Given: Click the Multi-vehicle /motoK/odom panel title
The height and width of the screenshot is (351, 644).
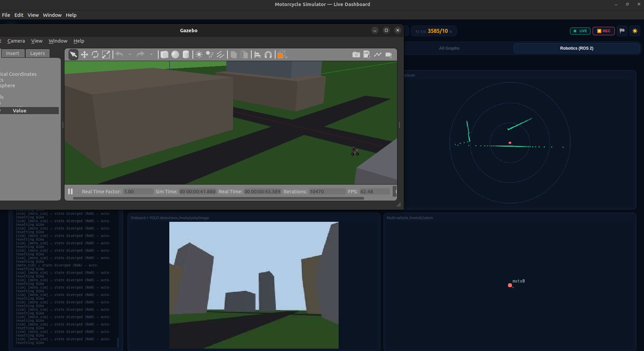Looking at the screenshot, I should 409,218.
